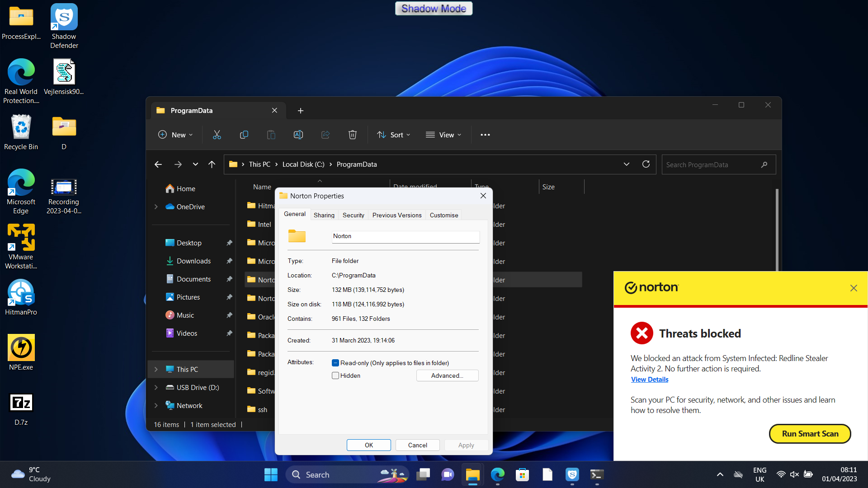Expand the This PC tree node

pyautogui.click(x=156, y=369)
